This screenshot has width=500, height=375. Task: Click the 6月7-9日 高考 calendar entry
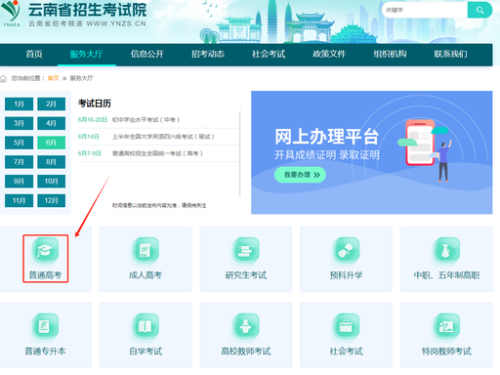[158, 153]
